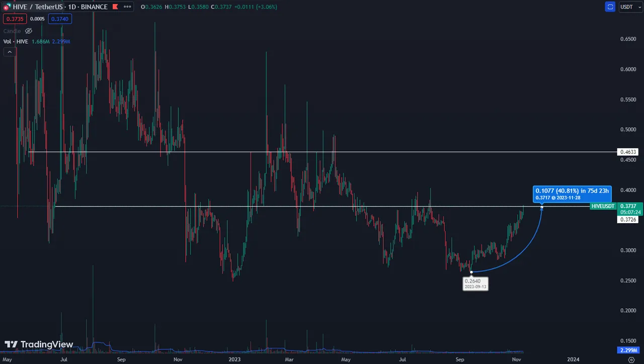Select the Vol · HIVE indicator legend
This screenshot has height=364, width=644.
(15, 41)
